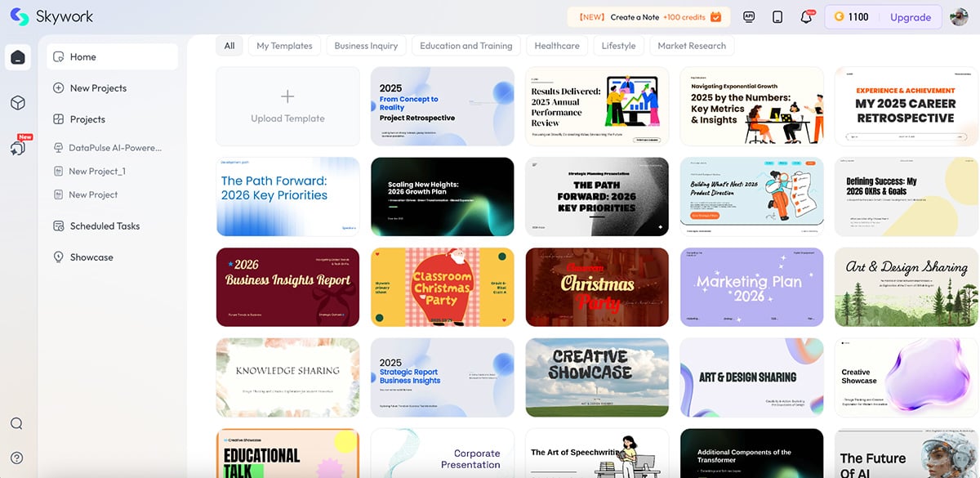Check notifications via the bell icon
Viewport: 980px width, 478px height.
point(807,16)
